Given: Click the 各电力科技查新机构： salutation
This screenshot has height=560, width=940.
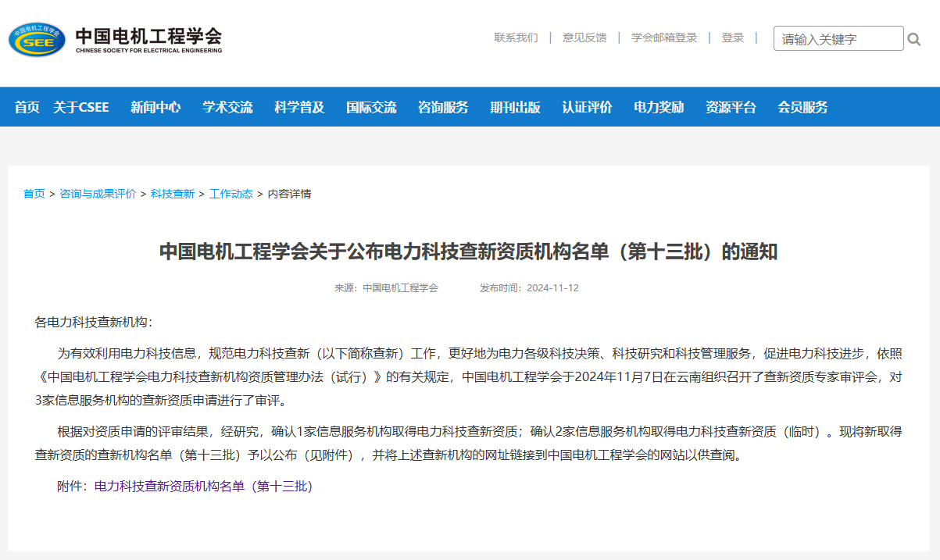Looking at the screenshot, I should tap(94, 322).
